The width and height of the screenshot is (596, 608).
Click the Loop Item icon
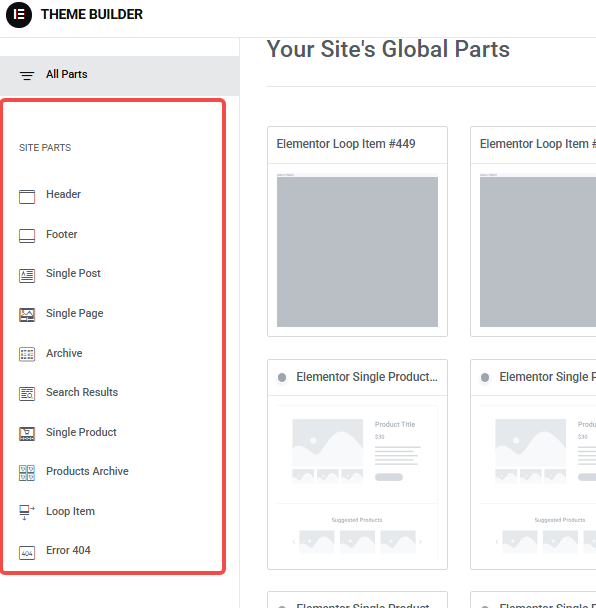(27, 513)
